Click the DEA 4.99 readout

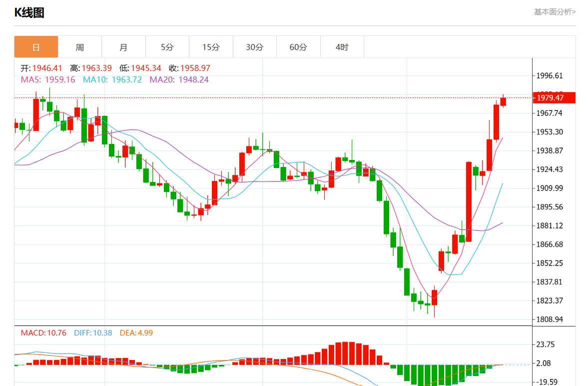point(136,332)
